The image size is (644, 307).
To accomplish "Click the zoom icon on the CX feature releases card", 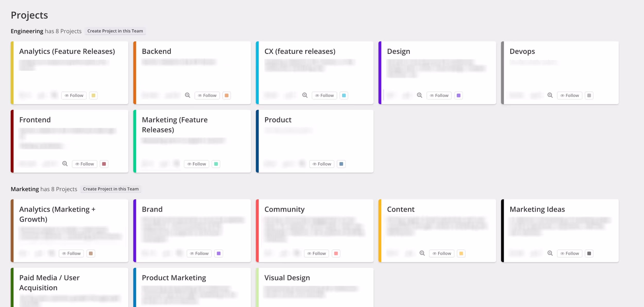I will (x=305, y=95).
